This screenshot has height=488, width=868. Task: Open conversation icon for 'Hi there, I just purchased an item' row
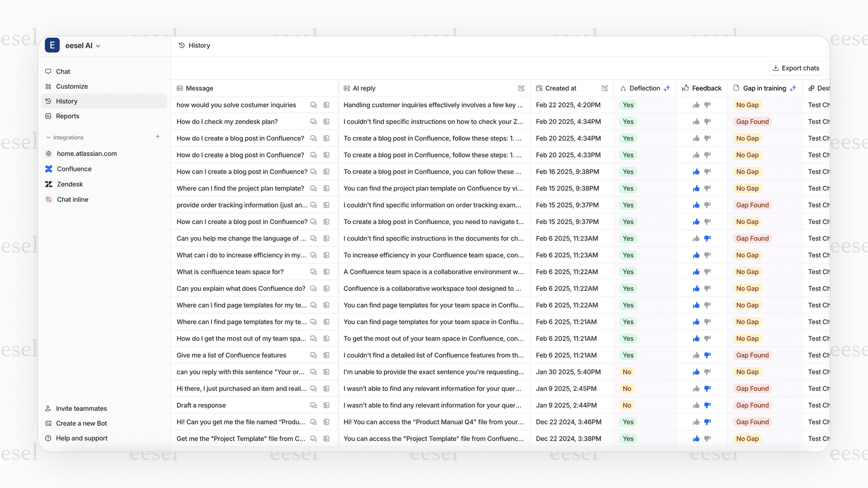tap(313, 388)
